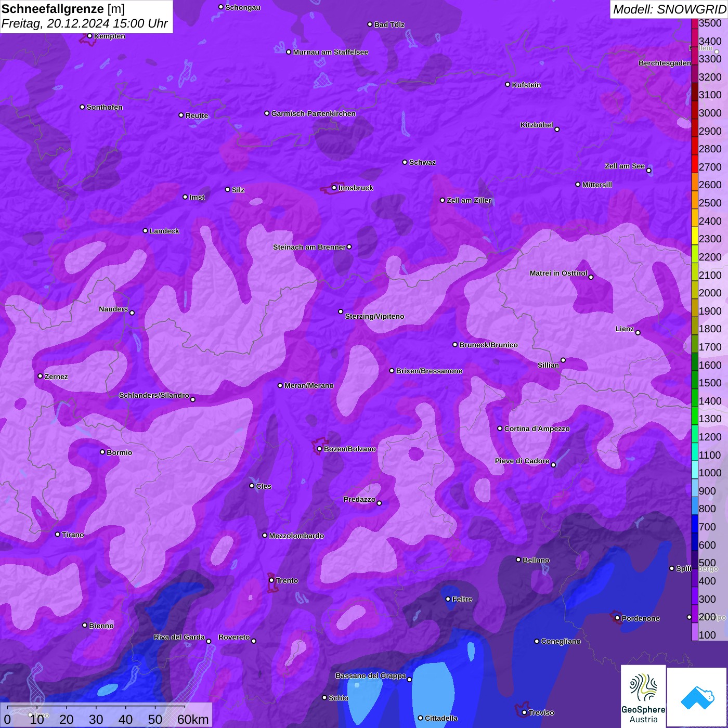Screen dimensions: 728x728
Task: Click the Mittersill label
Action: pos(597,185)
